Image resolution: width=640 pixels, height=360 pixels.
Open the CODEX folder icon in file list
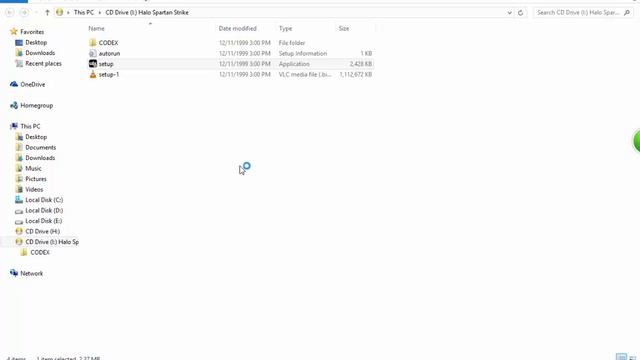[x=93, y=42]
